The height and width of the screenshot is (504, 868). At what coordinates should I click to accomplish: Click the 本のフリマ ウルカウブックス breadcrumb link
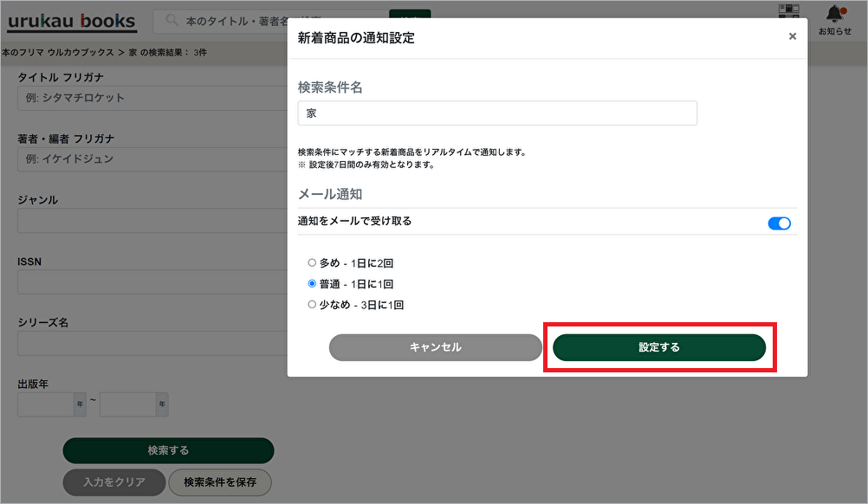(57, 53)
